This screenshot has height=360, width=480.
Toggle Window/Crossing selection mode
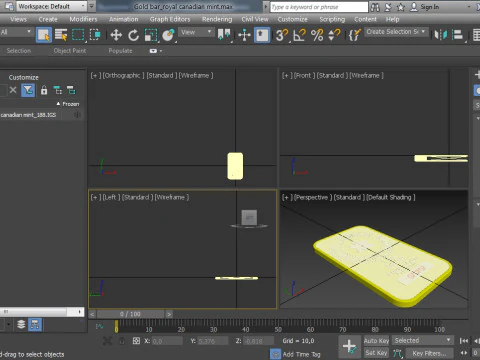tap(95, 35)
